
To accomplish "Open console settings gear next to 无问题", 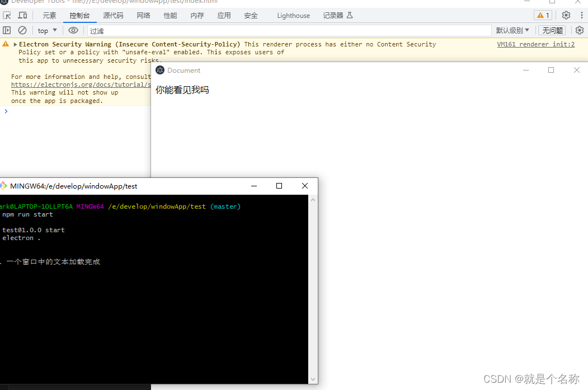I will click(580, 30).
